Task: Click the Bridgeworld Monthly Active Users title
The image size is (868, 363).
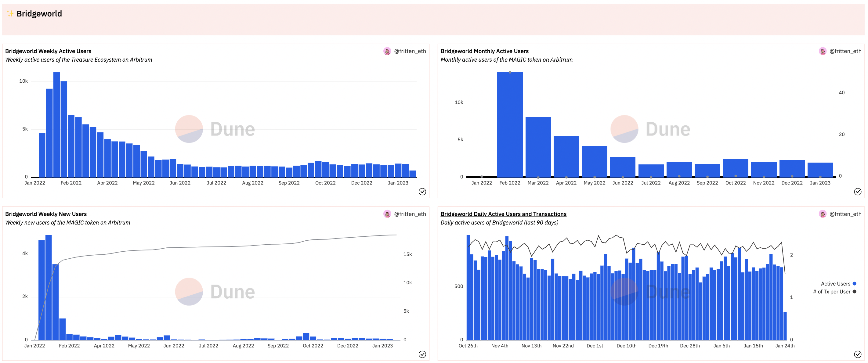Action: pos(485,51)
